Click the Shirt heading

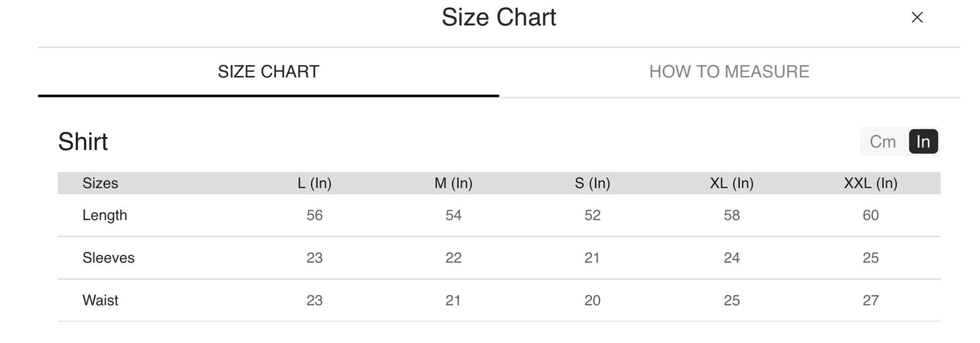click(83, 142)
